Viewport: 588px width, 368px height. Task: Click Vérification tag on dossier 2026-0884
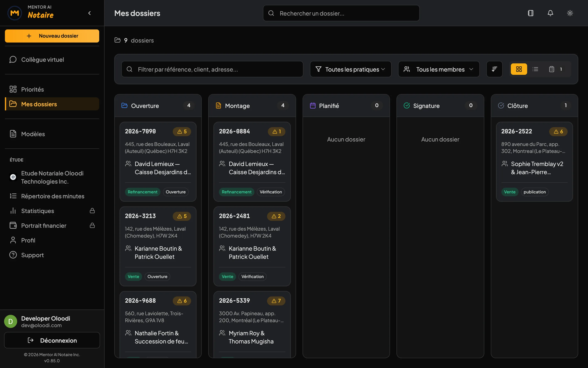click(x=271, y=192)
